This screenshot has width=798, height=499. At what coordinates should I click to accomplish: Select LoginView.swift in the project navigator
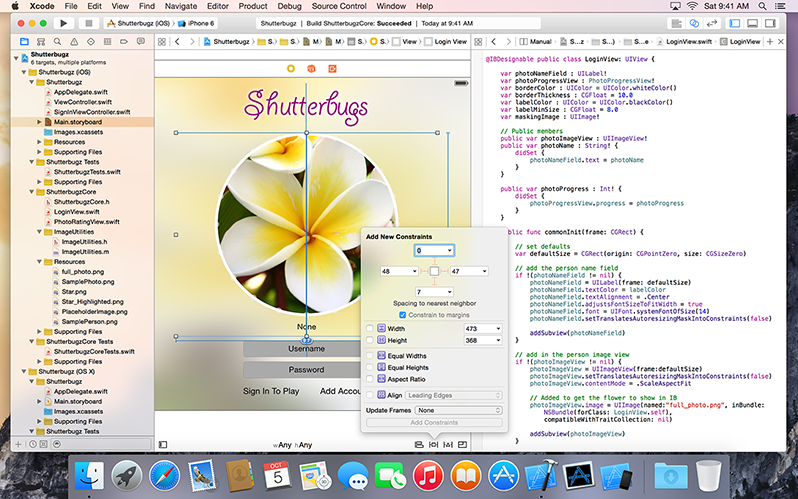(76, 212)
